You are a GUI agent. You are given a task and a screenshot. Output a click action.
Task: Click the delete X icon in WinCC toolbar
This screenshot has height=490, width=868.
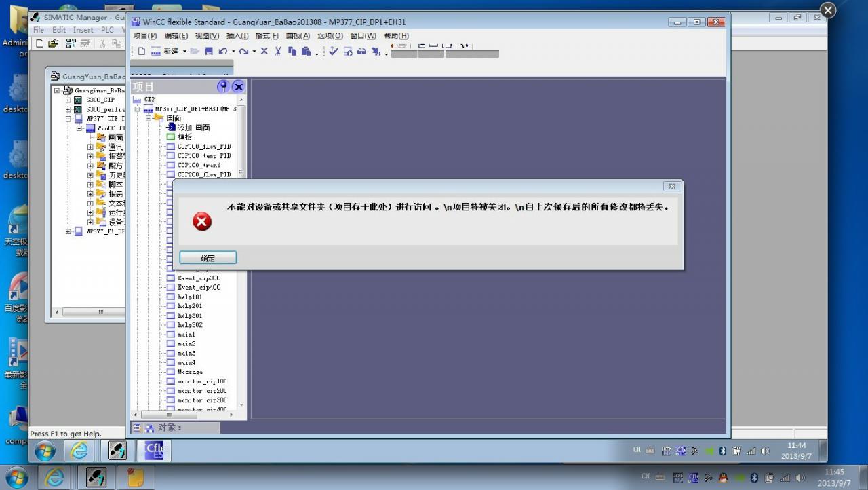click(264, 52)
